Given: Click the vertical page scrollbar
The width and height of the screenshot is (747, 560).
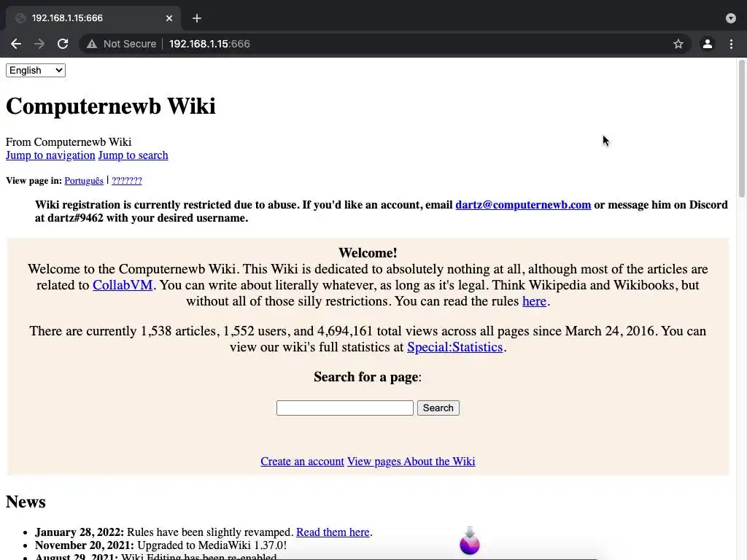Looking at the screenshot, I should click(x=742, y=128).
